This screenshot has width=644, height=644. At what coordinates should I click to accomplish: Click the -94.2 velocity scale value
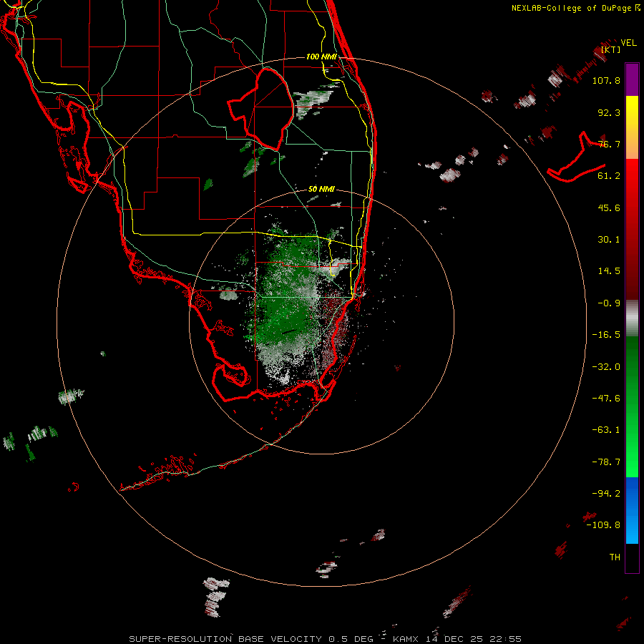[606, 494]
